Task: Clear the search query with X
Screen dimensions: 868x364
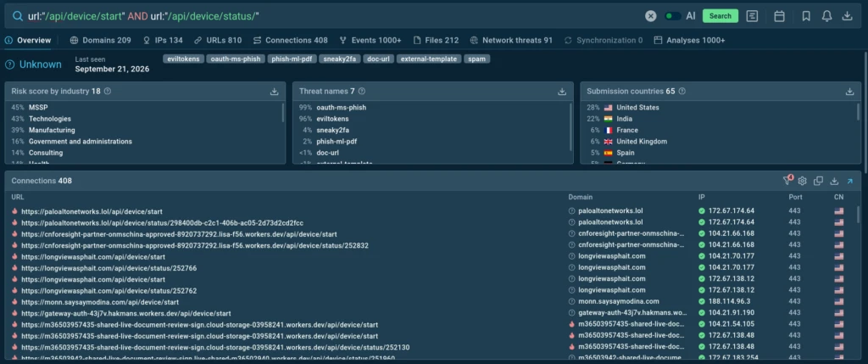Action: [651, 16]
